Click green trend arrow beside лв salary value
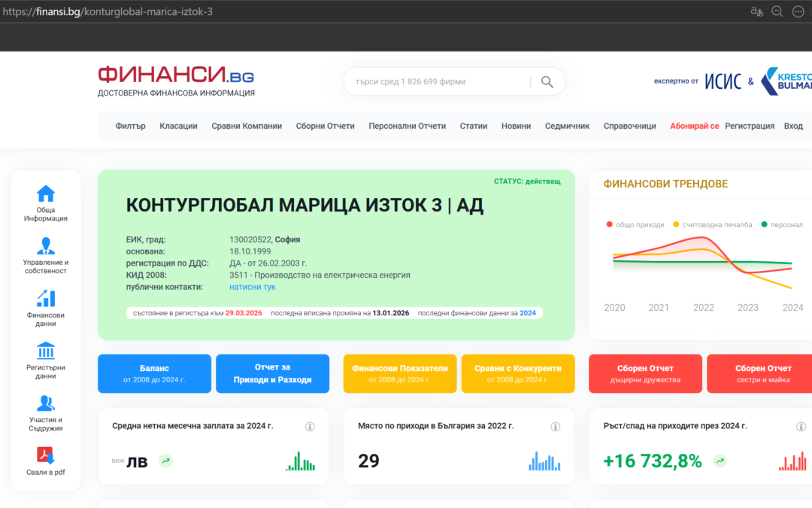Viewport: 812px width, 508px height. 165,461
